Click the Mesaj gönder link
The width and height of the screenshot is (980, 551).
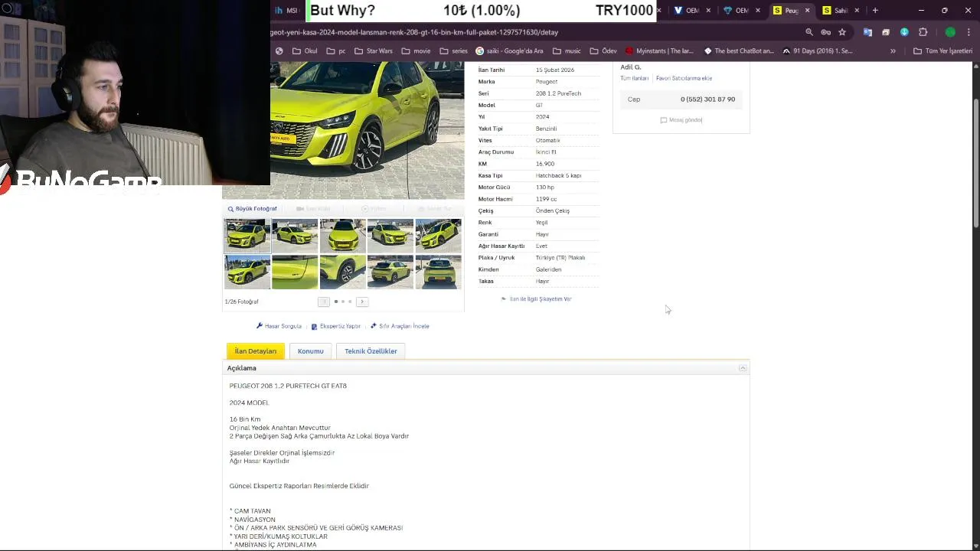(681, 120)
